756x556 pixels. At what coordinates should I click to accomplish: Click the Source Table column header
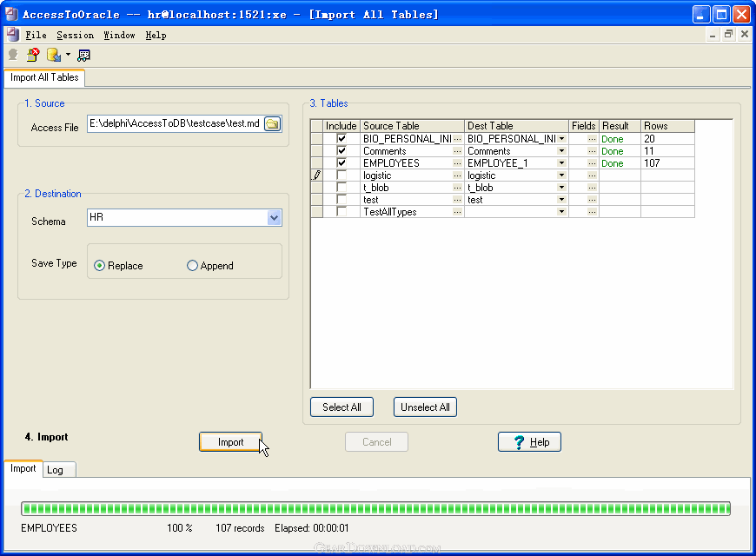(412, 126)
